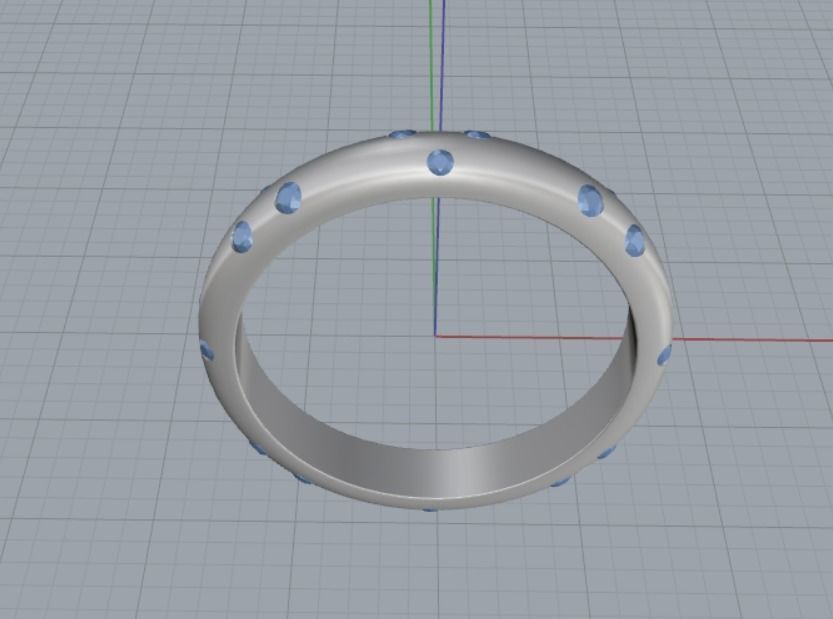This screenshot has width=833, height=619.
Task: Click the green Y axis line above the ring
Action: tap(431, 64)
